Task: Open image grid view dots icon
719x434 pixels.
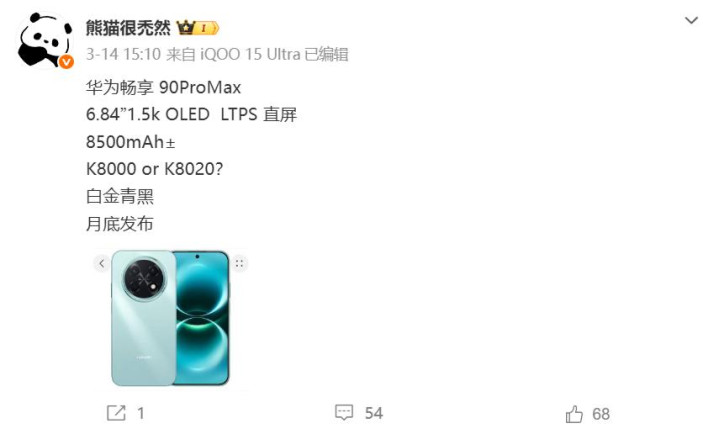Action: tap(239, 263)
